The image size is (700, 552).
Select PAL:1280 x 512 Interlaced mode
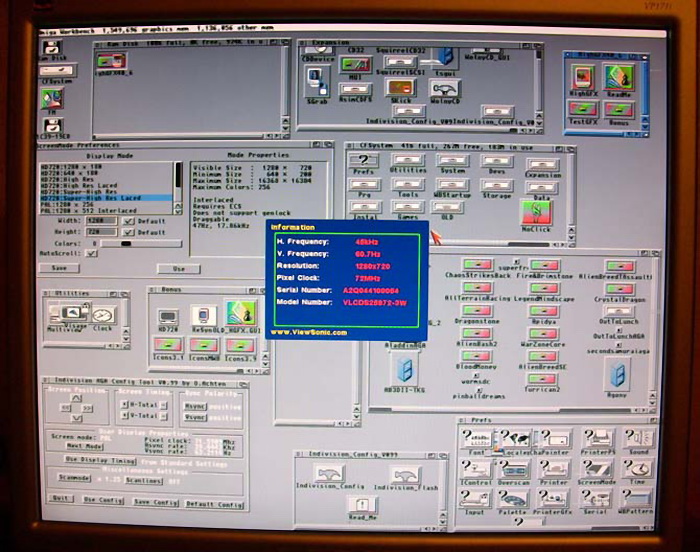click(106, 210)
